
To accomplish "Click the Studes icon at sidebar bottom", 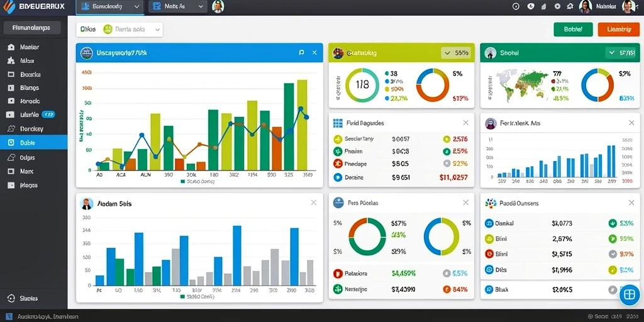I will (x=11, y=299).
